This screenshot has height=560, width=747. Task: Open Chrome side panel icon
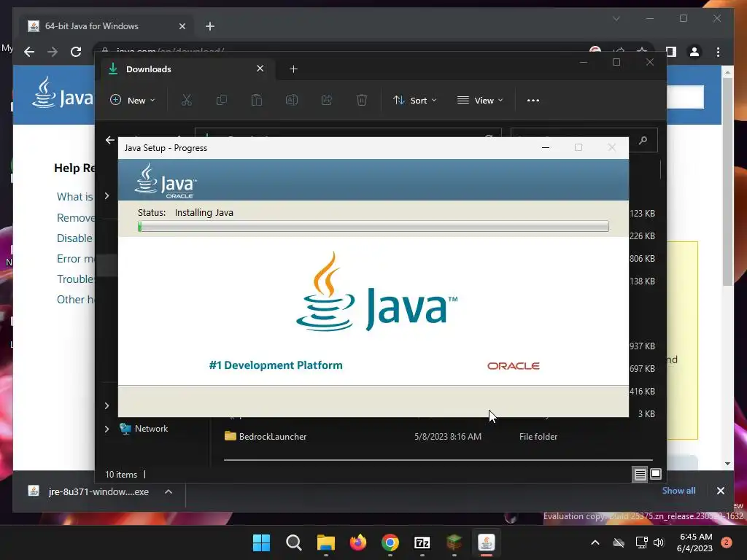671,52
